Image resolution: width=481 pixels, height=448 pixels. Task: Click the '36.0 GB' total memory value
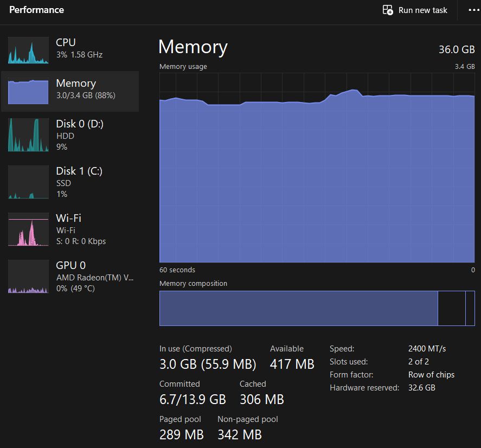coord(457,49)
